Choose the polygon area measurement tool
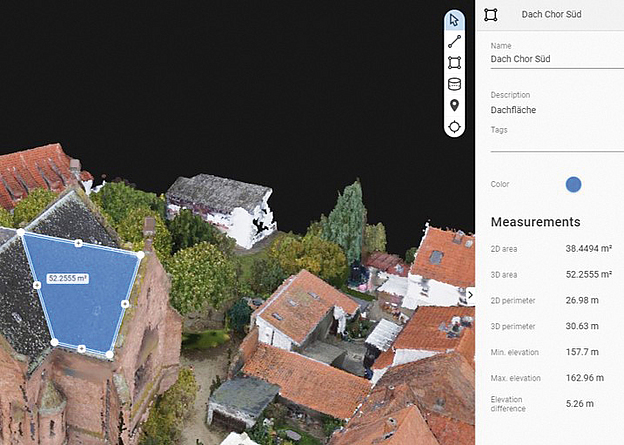Screen dimensions: 624x445 coord(454,62)
